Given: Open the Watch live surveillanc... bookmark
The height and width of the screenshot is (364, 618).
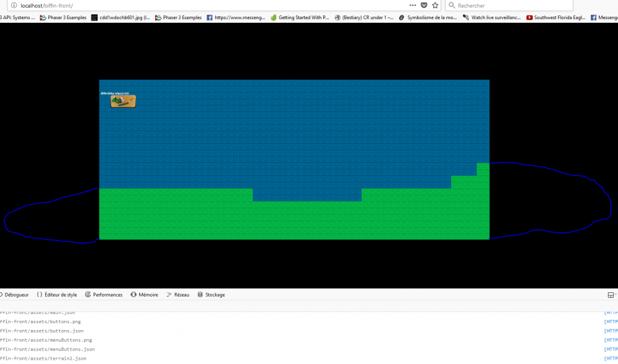Looking at the screenshot, I should (492, 18).
